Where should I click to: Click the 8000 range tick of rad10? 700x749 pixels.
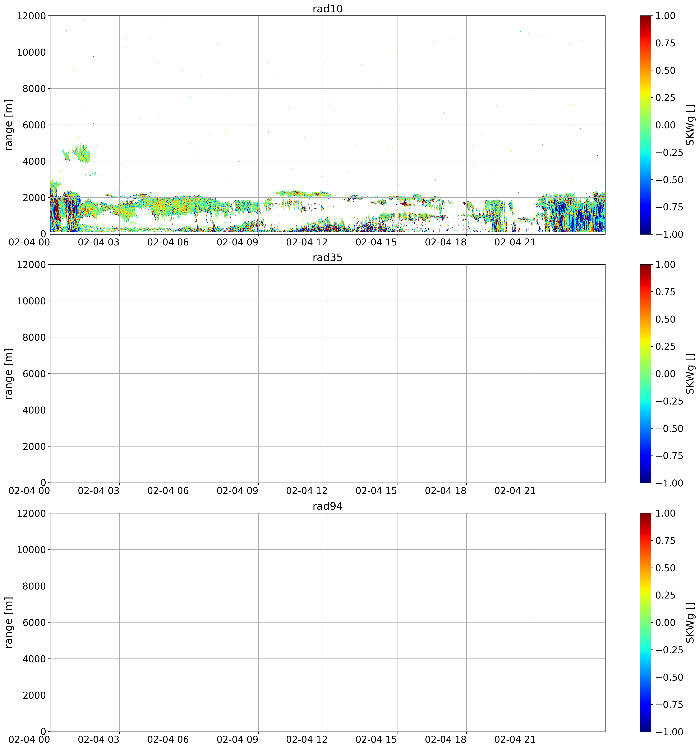pos(34,89)
